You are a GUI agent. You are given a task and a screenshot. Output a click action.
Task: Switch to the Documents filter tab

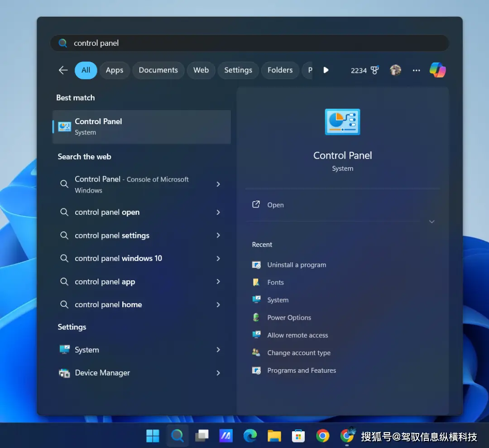point(158,70)
